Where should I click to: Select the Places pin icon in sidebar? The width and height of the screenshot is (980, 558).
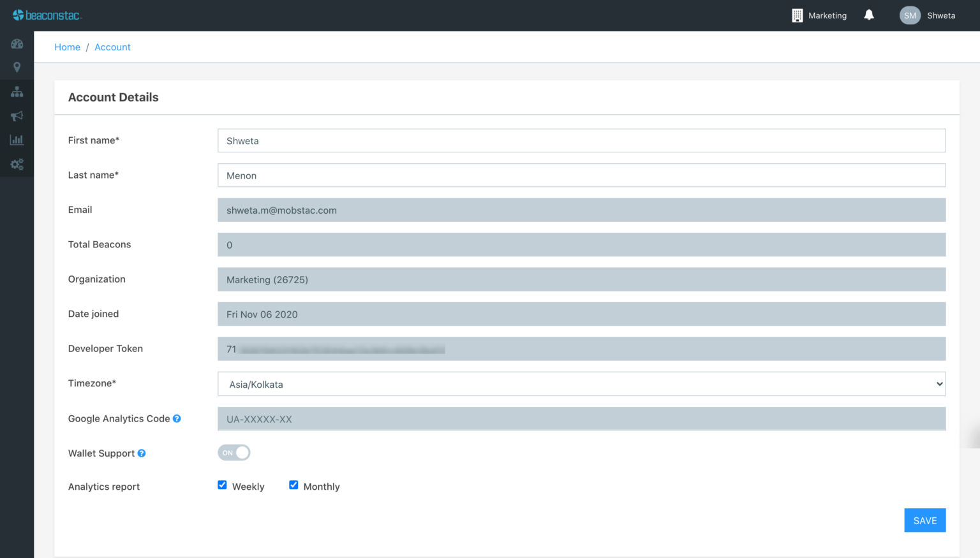pyautogui.click(x=17, y=67)
